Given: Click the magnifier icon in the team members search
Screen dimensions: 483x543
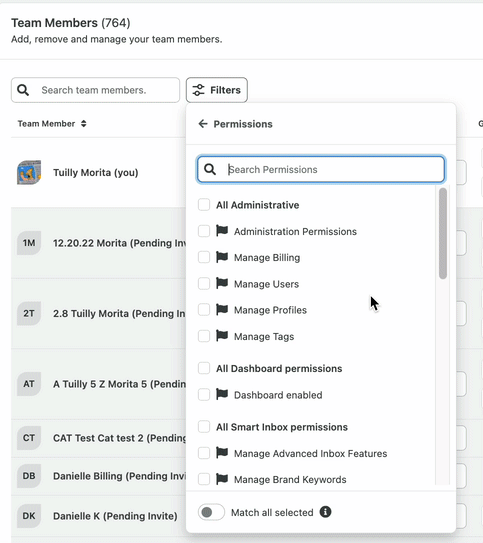Looking at the screenshot, I should (23, 90).
